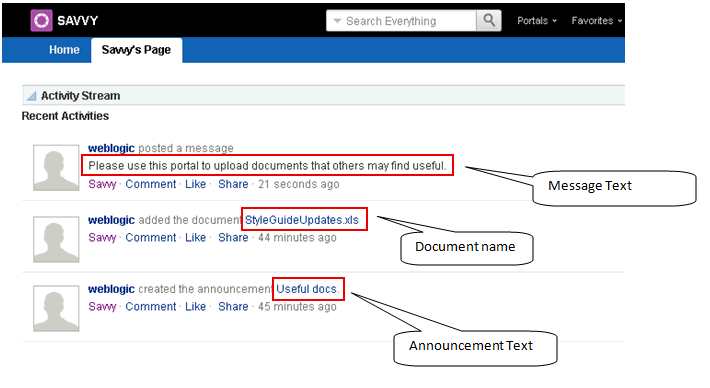Open the Portals menu

tap(537, 21)
